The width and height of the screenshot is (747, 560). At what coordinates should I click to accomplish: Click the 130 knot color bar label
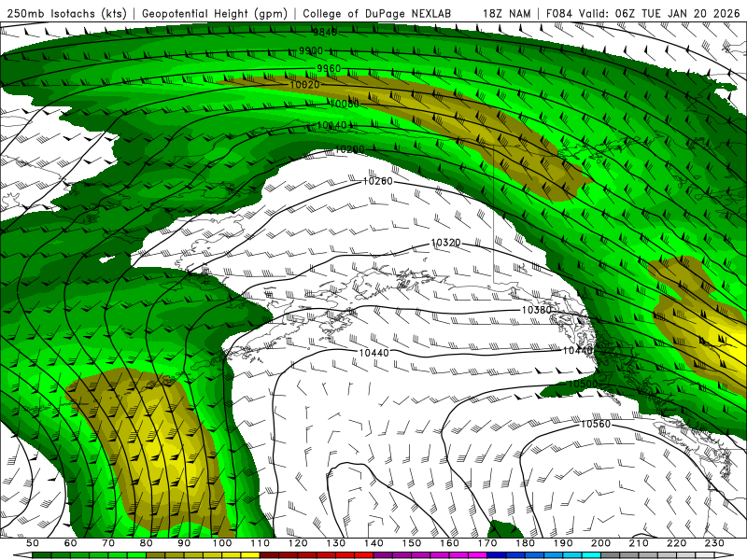point(336,543)
